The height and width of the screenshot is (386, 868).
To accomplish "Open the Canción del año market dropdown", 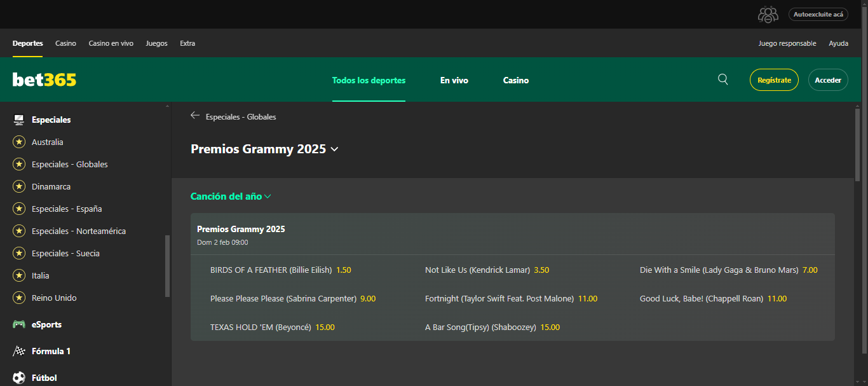I will click(x=231, y=196).
